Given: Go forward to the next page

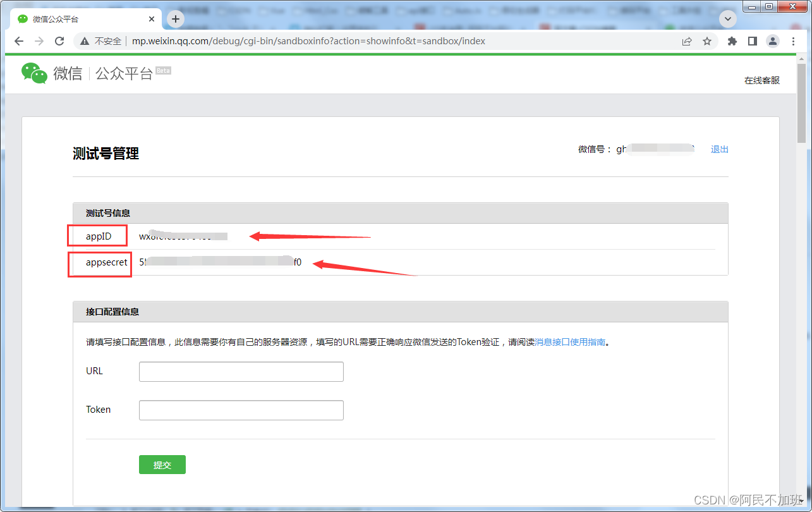Looking at the screenshot, I should pyautogui.click(x=39, y=41).
